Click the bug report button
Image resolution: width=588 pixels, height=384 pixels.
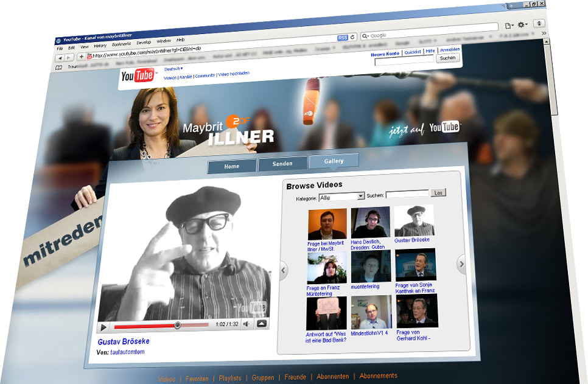click(539, 23)
